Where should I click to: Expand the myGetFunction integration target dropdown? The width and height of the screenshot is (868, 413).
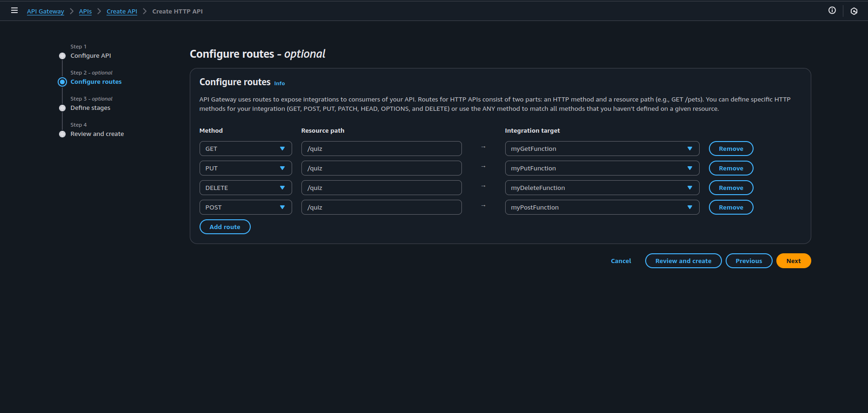[x=601, y=149]
